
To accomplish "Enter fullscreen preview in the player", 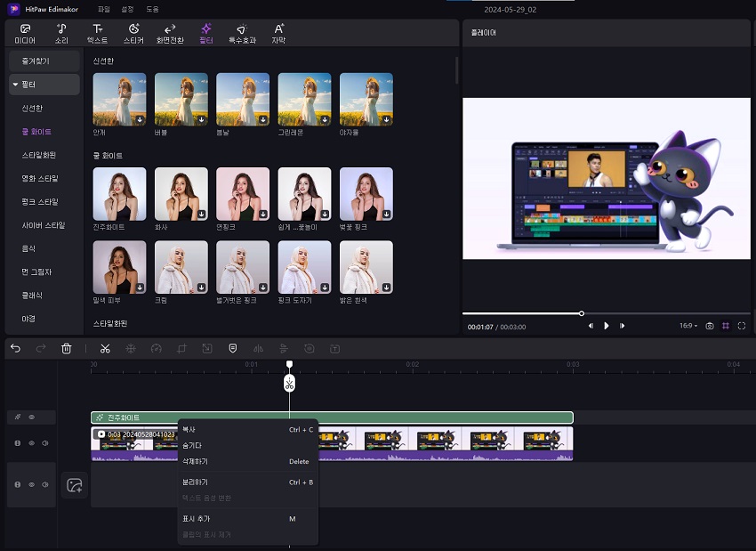I will coord(742,326).
